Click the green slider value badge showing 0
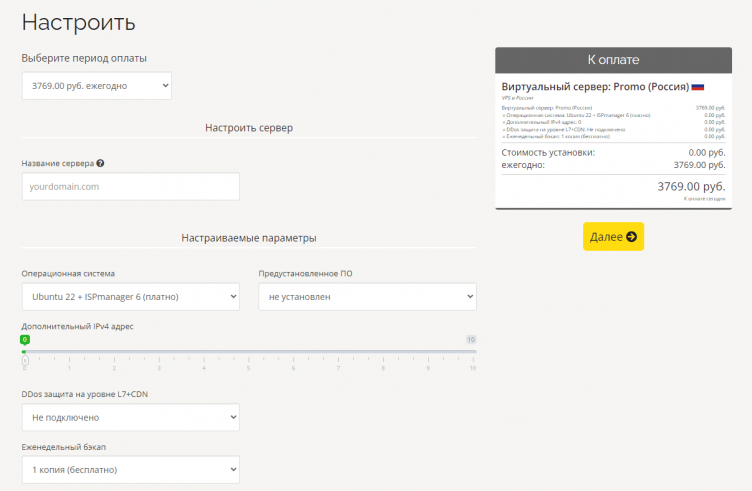This screenshot has height=491, width=752. [25, 340]
